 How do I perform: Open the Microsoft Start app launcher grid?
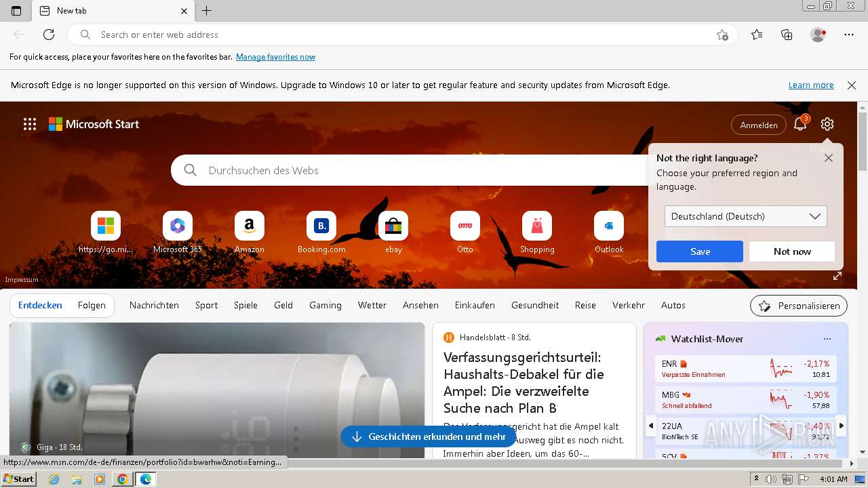30,124
